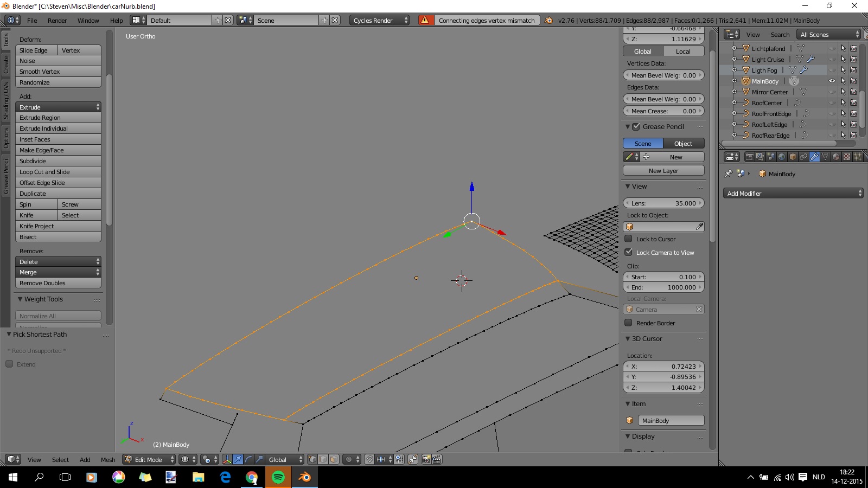Adjust the Lens slider in the View panel

coord(663,203)
